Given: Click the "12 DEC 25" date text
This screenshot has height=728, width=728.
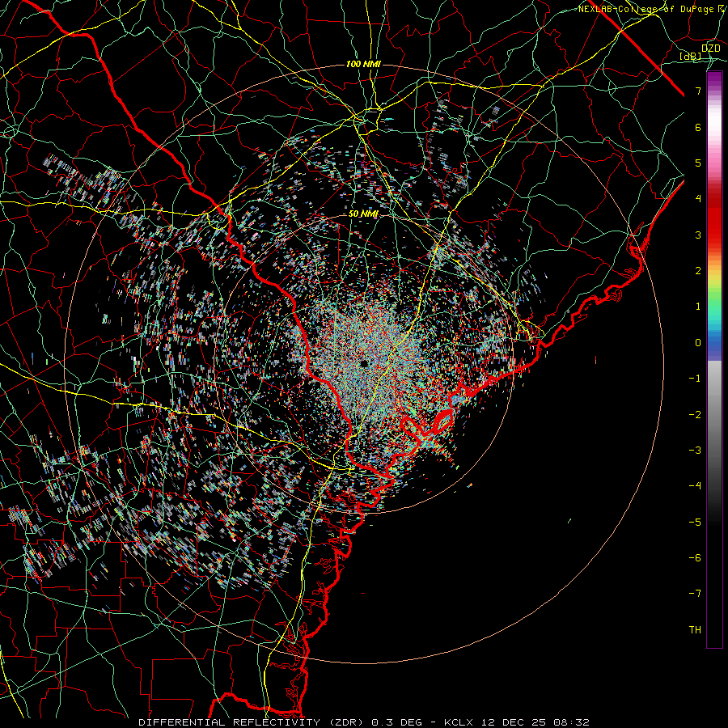Looking at the screenshot, I should point(513,722).
